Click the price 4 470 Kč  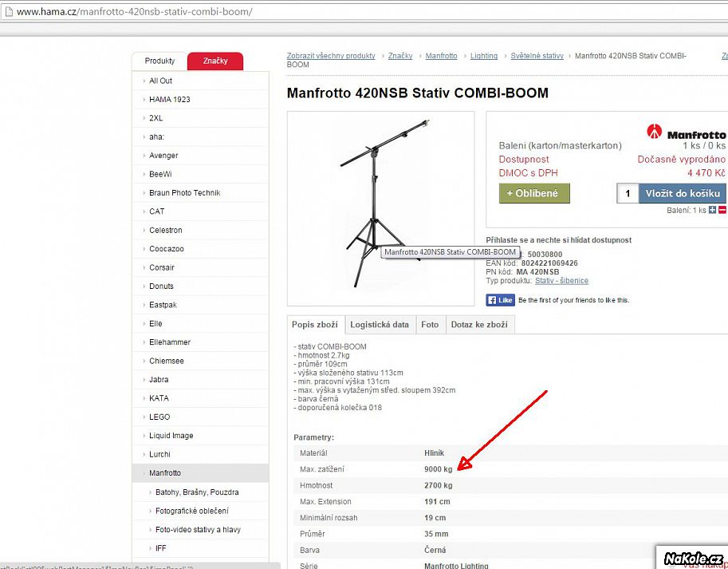coord(706,173)
